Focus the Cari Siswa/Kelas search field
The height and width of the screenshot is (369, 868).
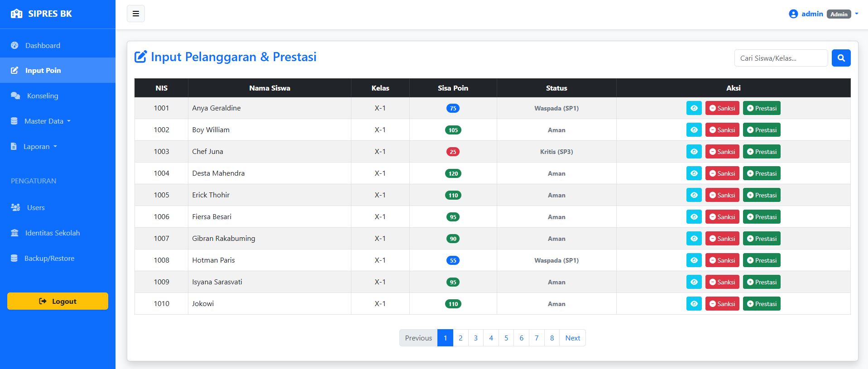click(x=781, y=58)
